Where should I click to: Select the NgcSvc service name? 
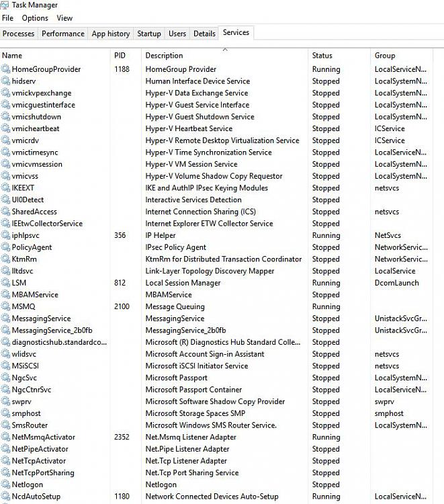(24, 378)
